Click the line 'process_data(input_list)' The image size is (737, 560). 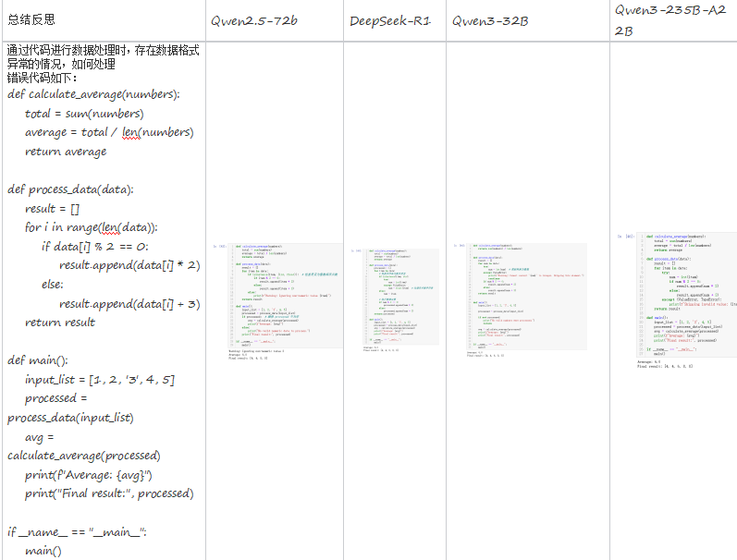coord(70,418)
